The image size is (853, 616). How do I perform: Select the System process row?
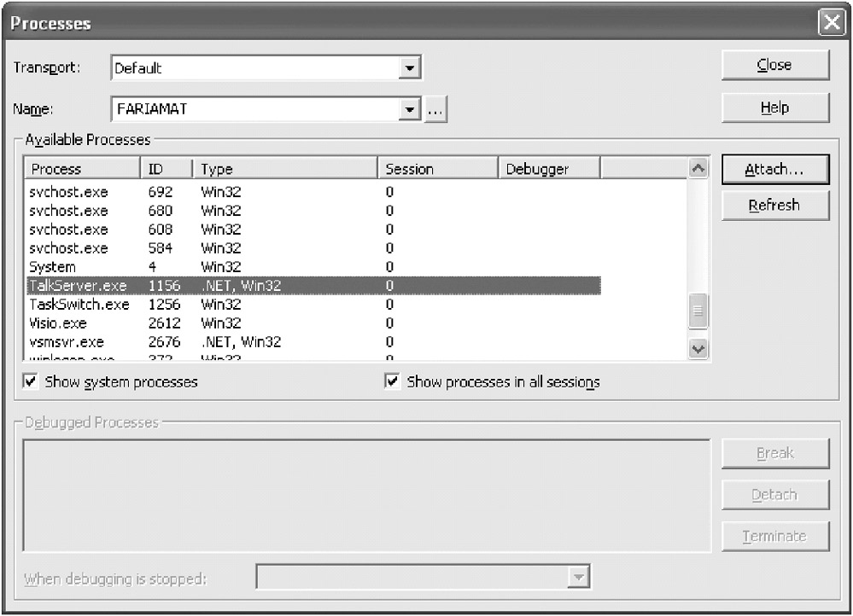pos(53,267)
